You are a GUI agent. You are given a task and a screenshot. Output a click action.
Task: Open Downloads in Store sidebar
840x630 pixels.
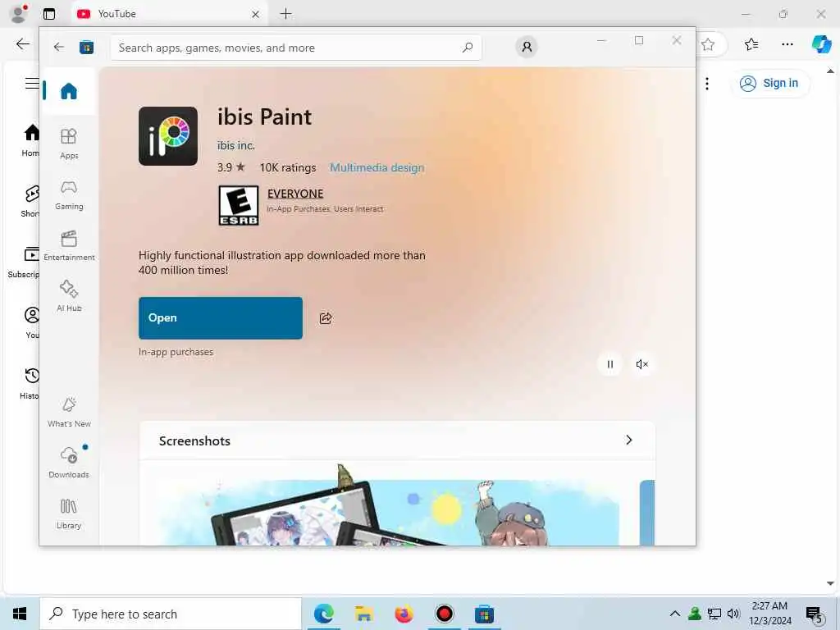point(69,463)
